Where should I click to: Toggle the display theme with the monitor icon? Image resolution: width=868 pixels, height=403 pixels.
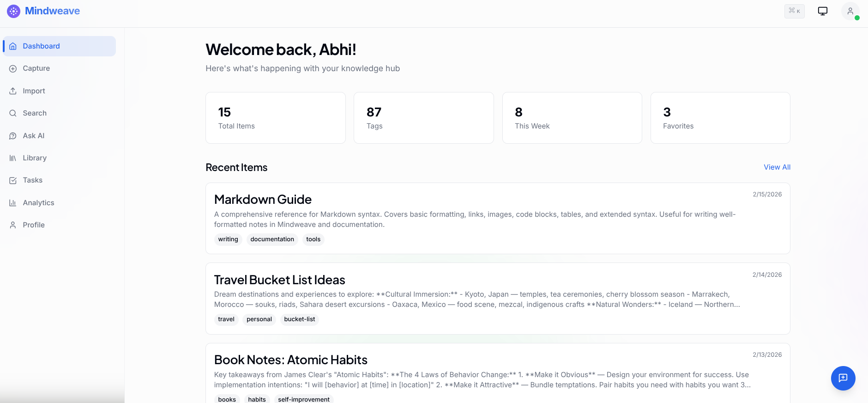(x=822, y=11)
